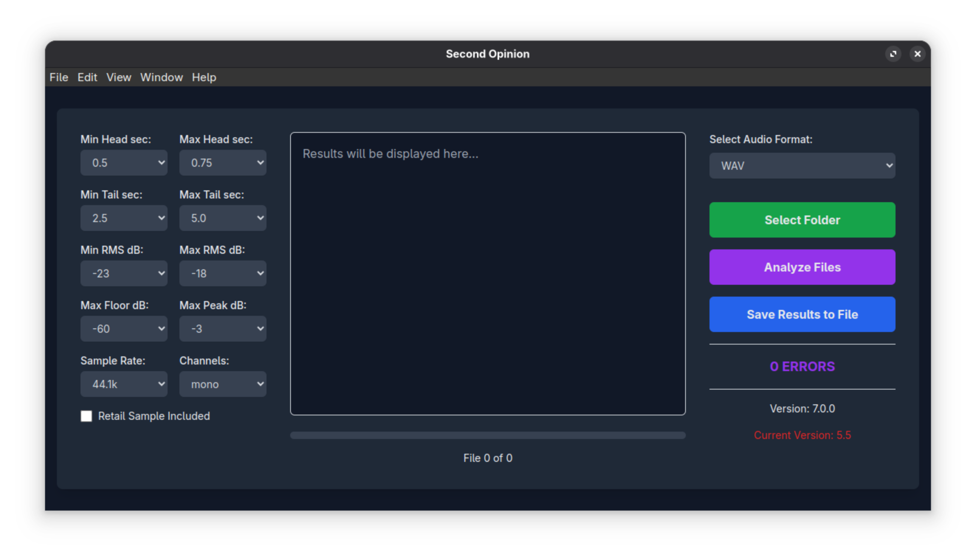Enable Retail Sample Included checkbox

pos(86,416)
